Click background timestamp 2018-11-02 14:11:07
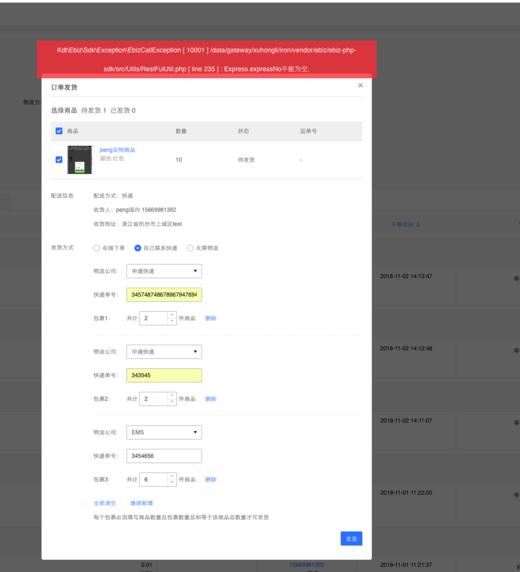This screenshot has height=572, width=520. point(406,421)
